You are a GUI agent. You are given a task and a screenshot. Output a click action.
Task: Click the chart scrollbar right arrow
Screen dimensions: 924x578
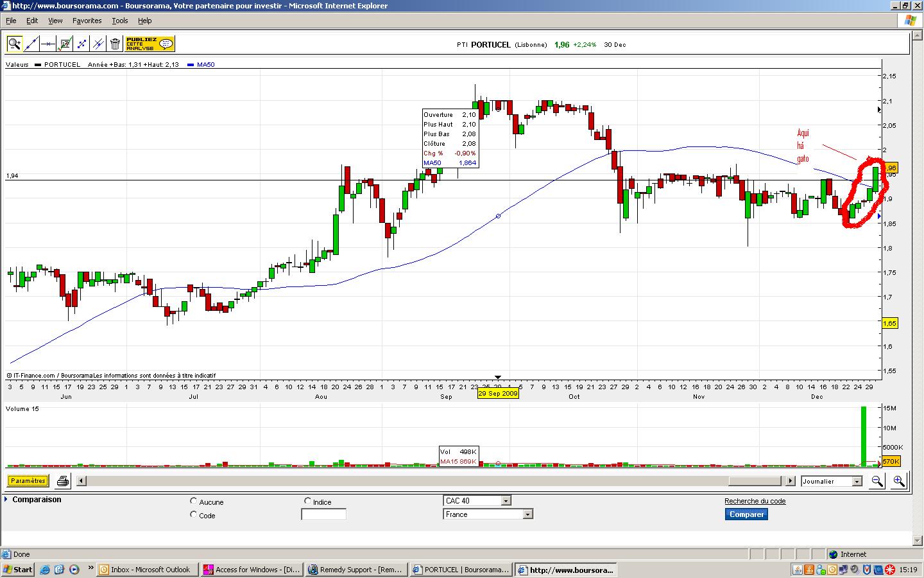(x=790, y=480)
